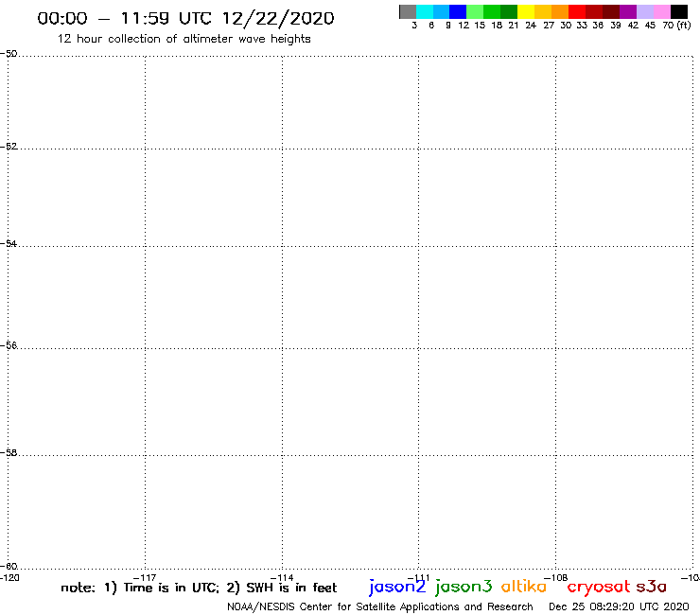The width and height of the screenshot is (700, 615).
Task: Click the -50 latitude axis label
Action: pyautogui.click(x=9, y=54)
